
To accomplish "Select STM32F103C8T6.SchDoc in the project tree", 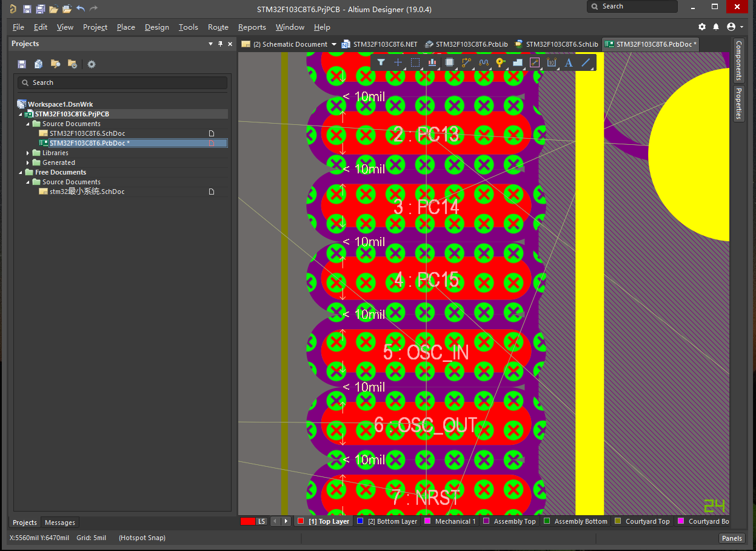I will click(x=87, y=133).
